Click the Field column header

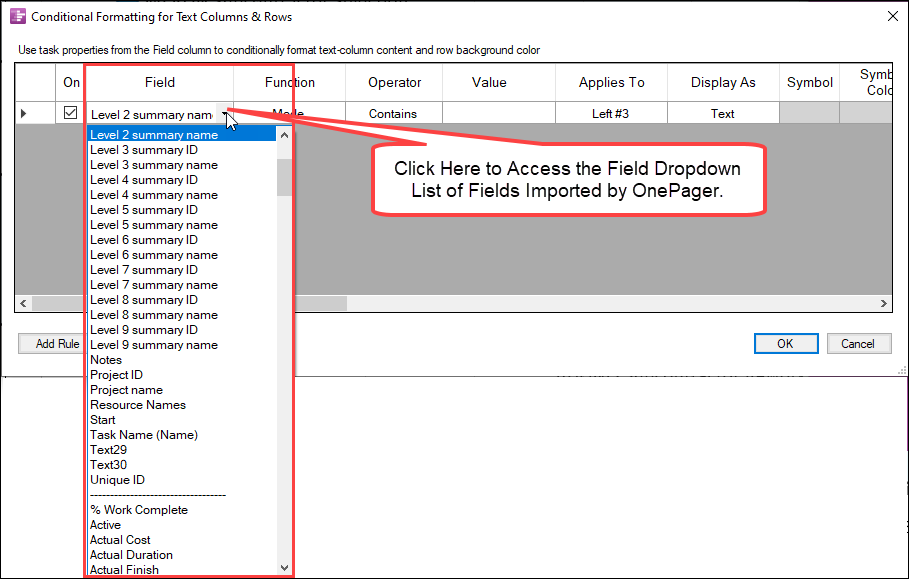(159, 81)
